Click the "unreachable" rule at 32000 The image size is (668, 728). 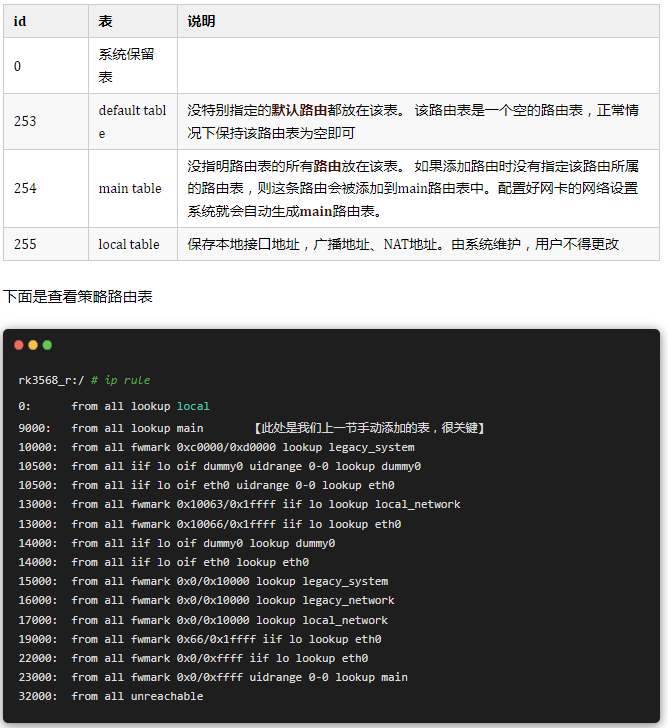pos(166,696)
